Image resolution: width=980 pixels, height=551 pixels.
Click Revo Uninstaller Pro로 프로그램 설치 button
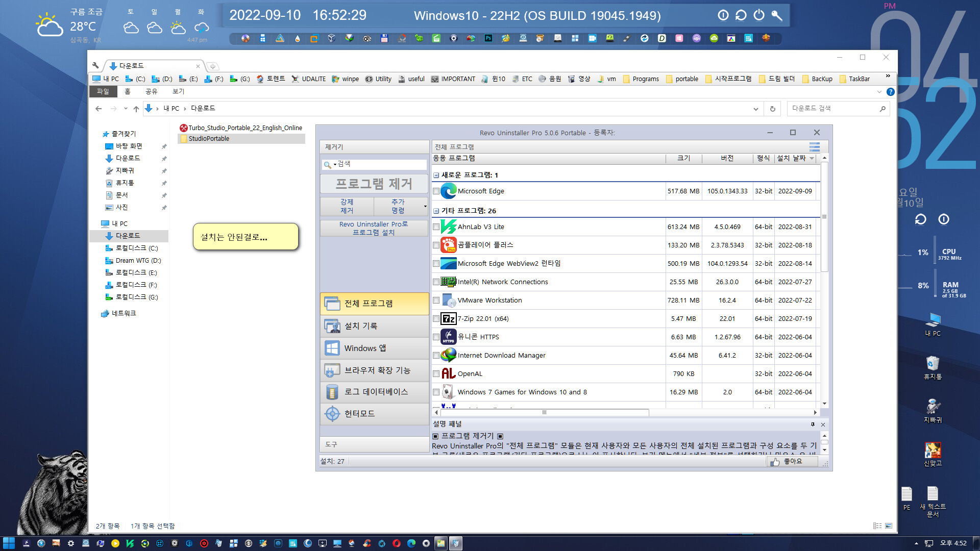[374, 228]
